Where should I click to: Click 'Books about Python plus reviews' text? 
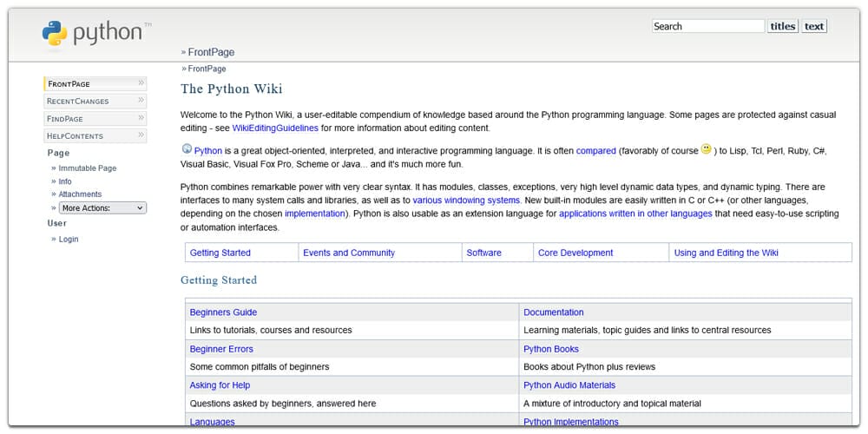pyautogui.click(x=589, y=366)
